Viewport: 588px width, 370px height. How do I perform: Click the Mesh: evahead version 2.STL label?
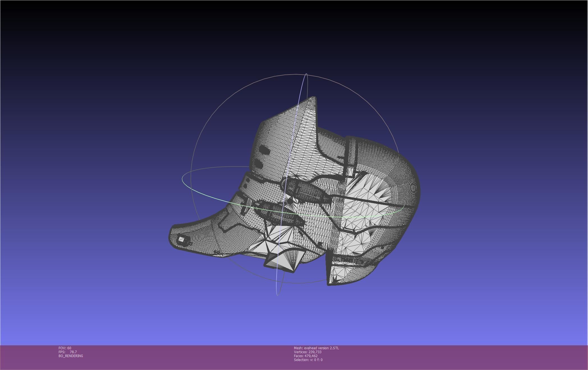click(316, 348)
